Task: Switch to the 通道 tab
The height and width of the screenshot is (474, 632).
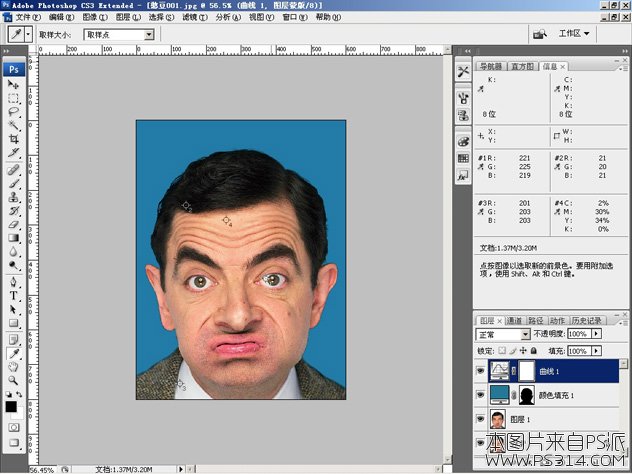Action: 514,320
